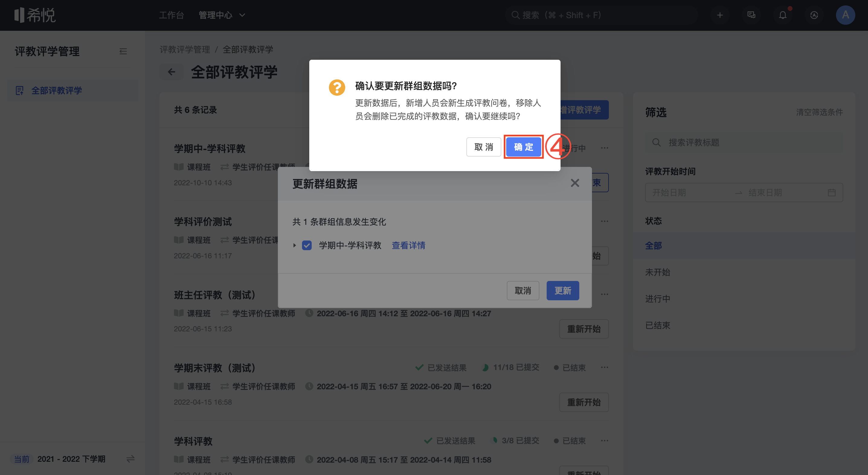Image resolution: width=868 pixels, height=475 pixels.
Task: Open the 学科评价测试 record title
Action: [203, 222]
